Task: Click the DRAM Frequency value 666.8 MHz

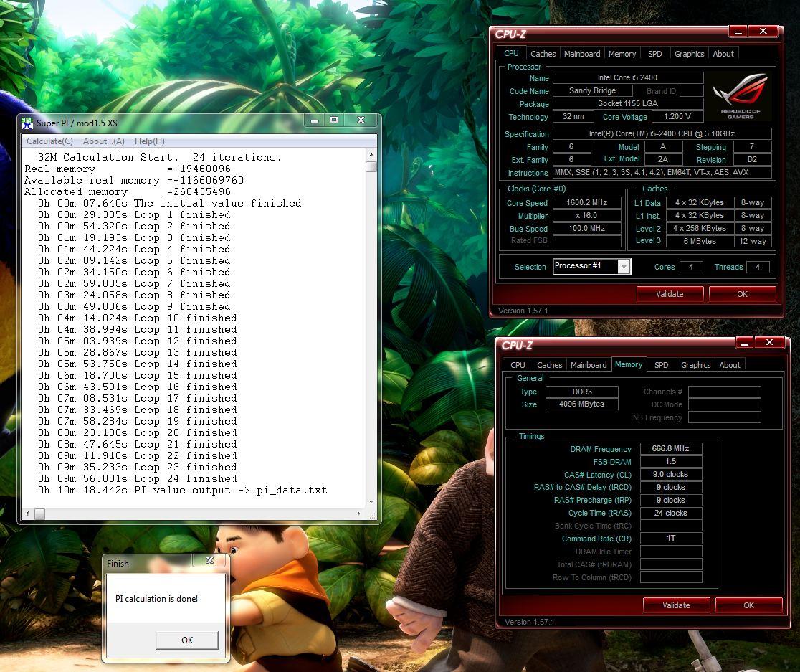Action: click(670, 448)
